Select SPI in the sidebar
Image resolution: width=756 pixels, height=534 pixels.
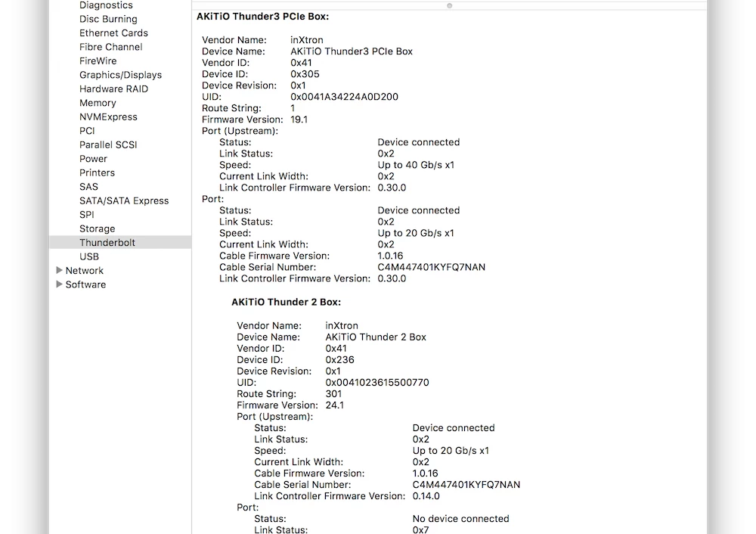[87, 215]
